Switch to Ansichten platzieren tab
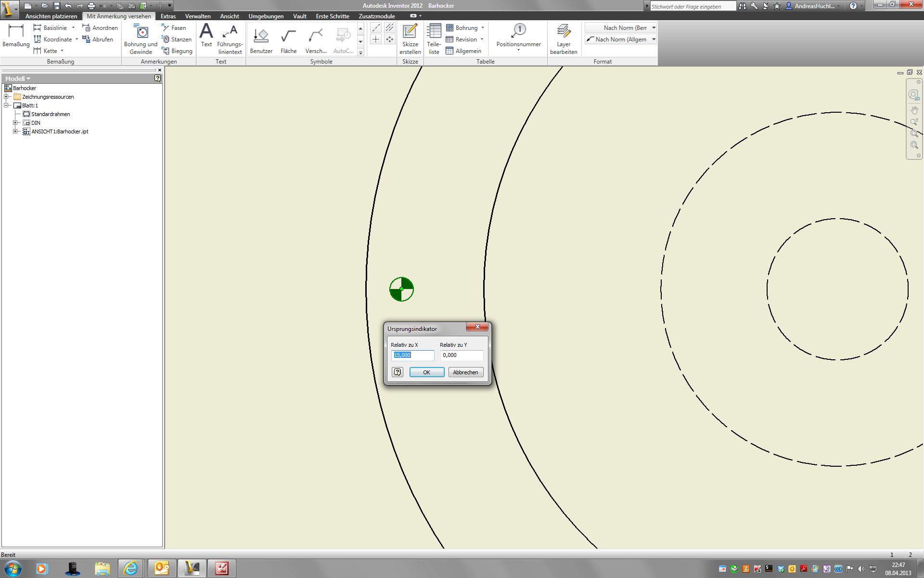The width and height of the screenshot is (924, 578). (51, 16)
